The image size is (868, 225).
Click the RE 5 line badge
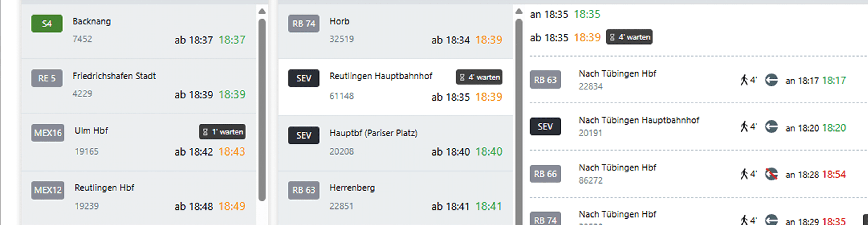pyautogui.click(x=47, y=78)
